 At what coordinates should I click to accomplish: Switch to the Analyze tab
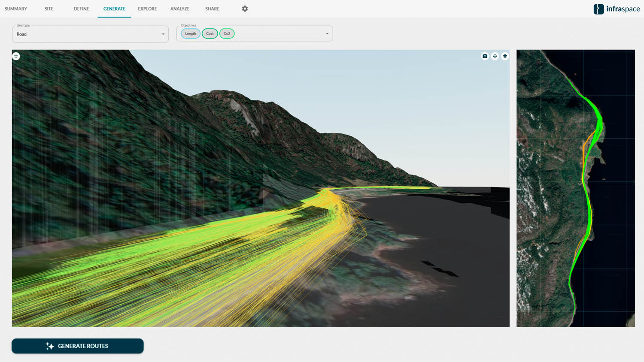tap(179, 9)
